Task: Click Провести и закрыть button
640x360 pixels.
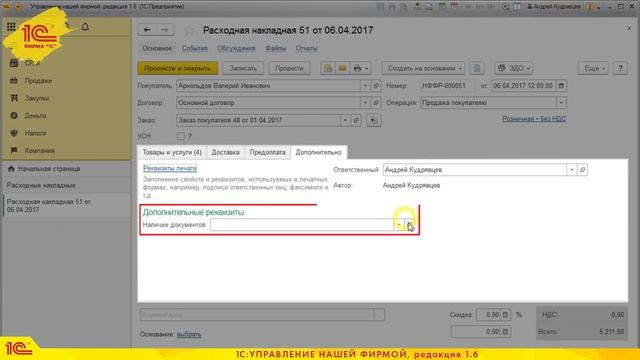Action: 178,68
